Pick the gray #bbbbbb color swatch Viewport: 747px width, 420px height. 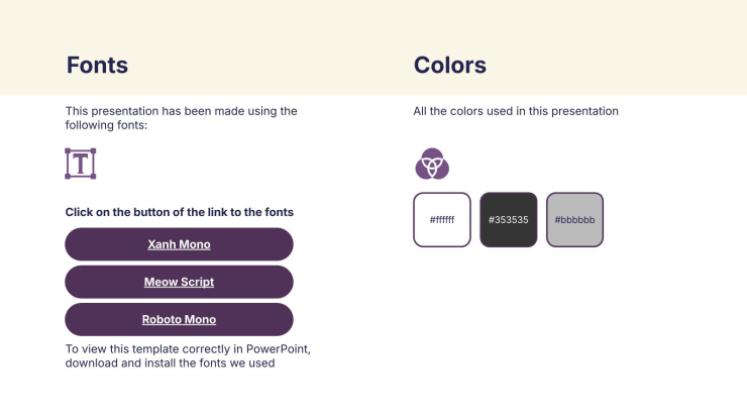click(x=574, y=219)
